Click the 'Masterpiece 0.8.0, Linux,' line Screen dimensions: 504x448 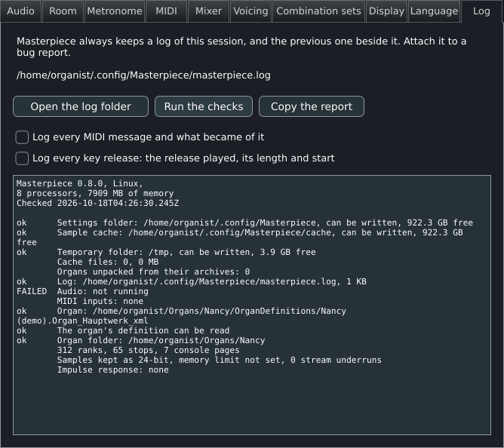[80, 183]
